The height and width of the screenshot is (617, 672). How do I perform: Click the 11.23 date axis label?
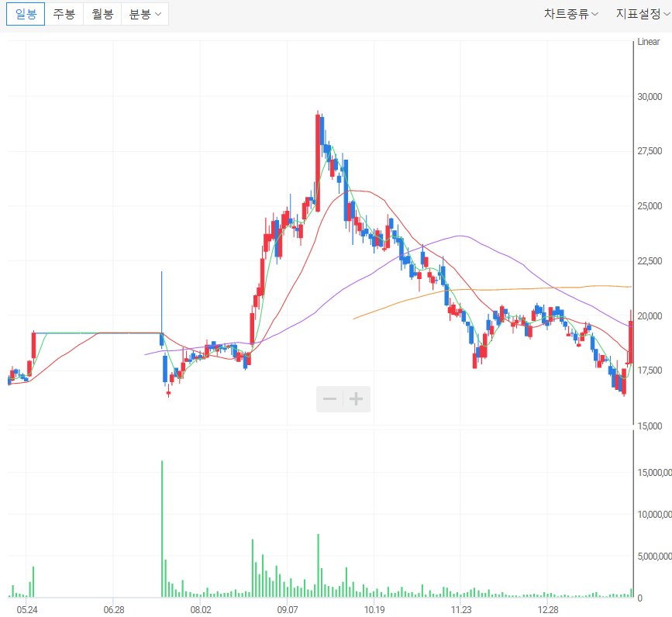pos(461,609)
